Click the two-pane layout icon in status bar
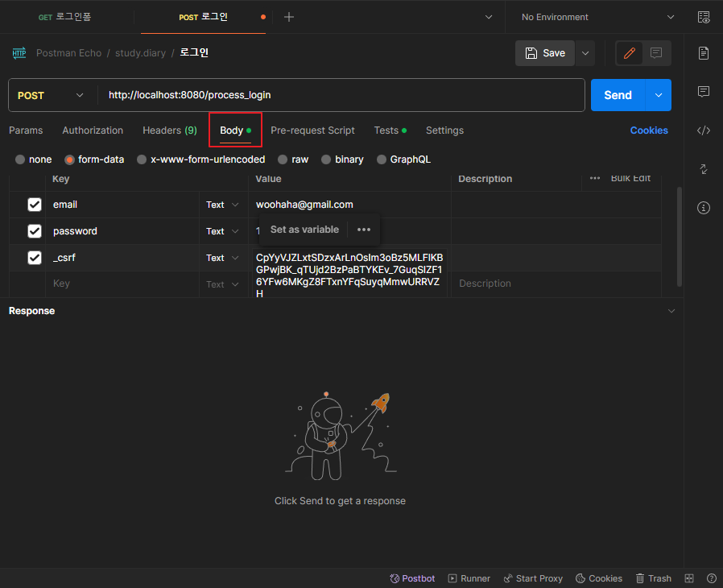 [689, 578]
